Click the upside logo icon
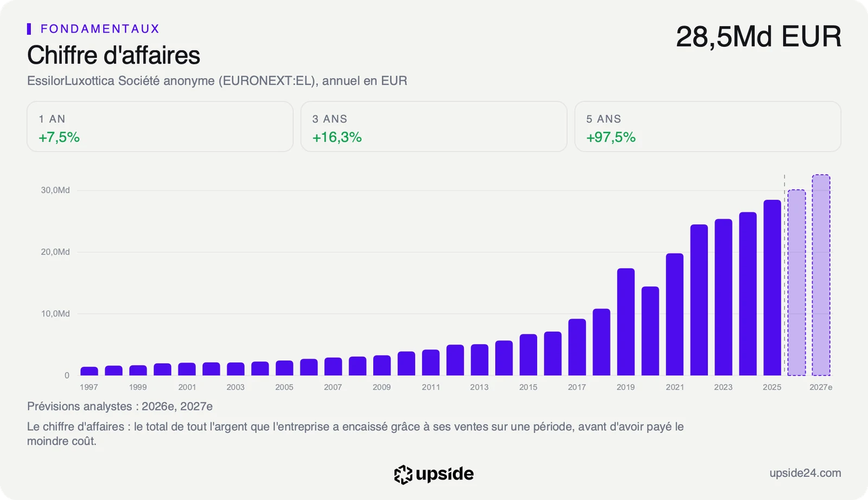The width and height of the screenshot is (868, 500). pyautogui.click(x=403, y=474)
